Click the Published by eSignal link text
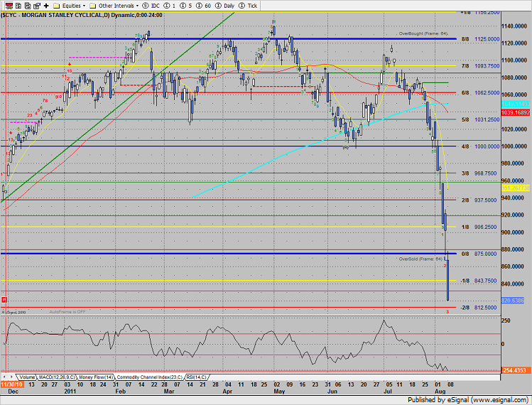 (x=468, y=400)
